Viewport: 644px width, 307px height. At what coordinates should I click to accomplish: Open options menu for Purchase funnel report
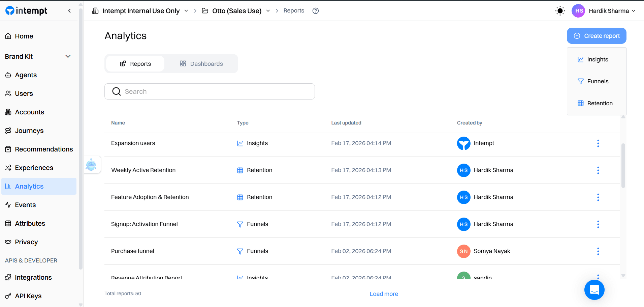[x=598, y=251]
